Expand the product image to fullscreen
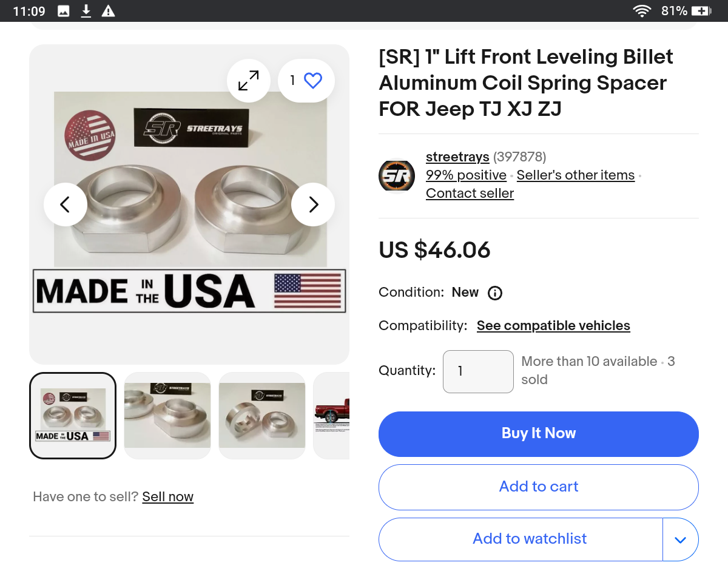This screenshot has height=568, width=728. point(248,81)
